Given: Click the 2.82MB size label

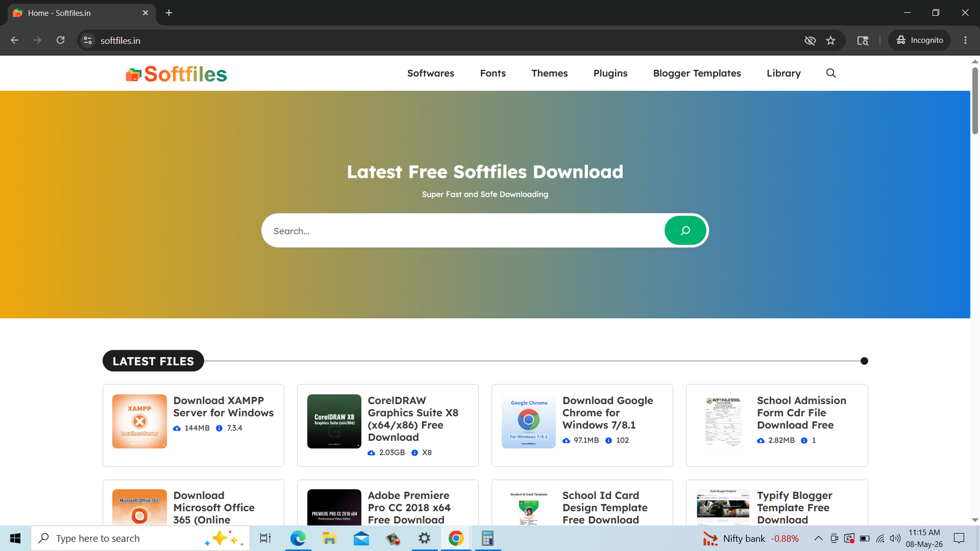Looking at the screenshot, I should pyautogui.click(x=782, y=440).
